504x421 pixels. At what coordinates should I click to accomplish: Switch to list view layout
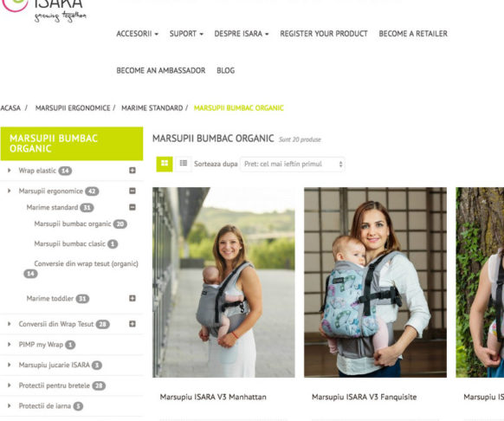click(x=184, y=164)
